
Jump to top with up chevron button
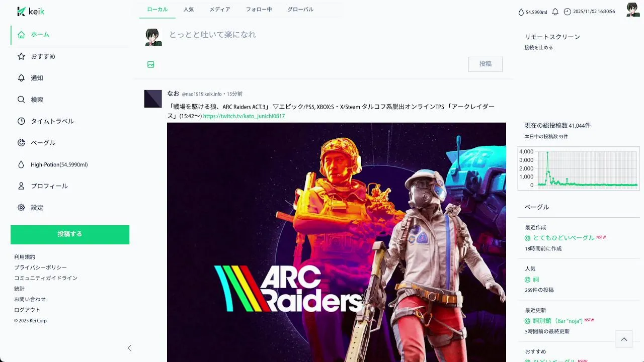pyautogui.click(x=624, y=339)
